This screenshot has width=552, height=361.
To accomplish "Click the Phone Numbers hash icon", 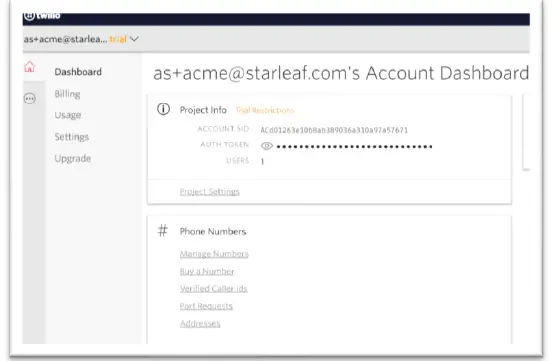I will tap(163, 231).
